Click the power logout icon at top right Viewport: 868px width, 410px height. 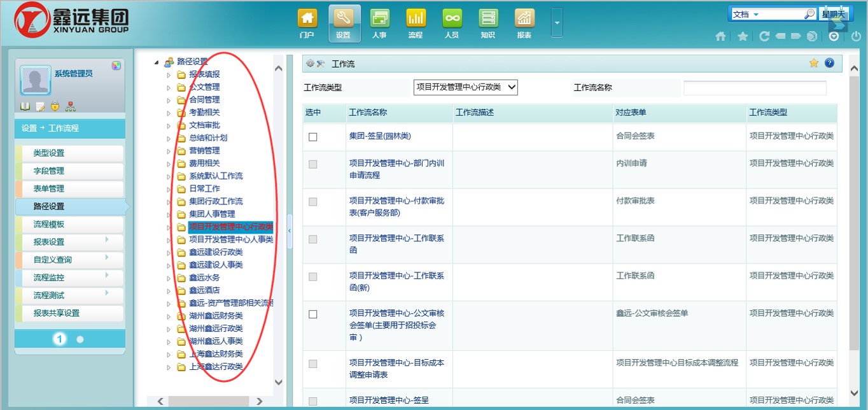(x=856, y=37)
